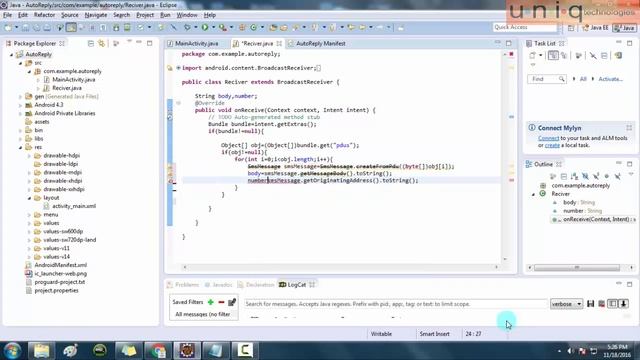The image size is (640, 360).
Task: Open the verbose log level dropdown
Action: pyautogui.click(x=566, y=304)
